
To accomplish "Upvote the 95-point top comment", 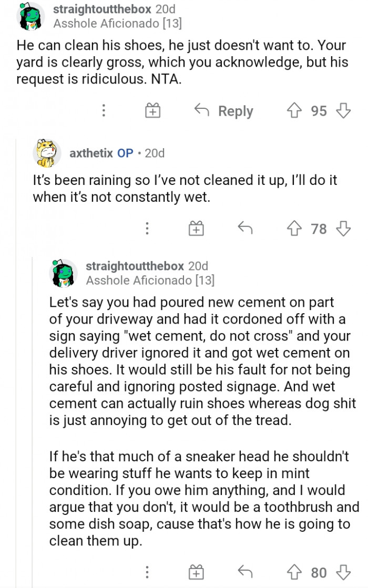I will pyautogui.click(x=294, y=111).
